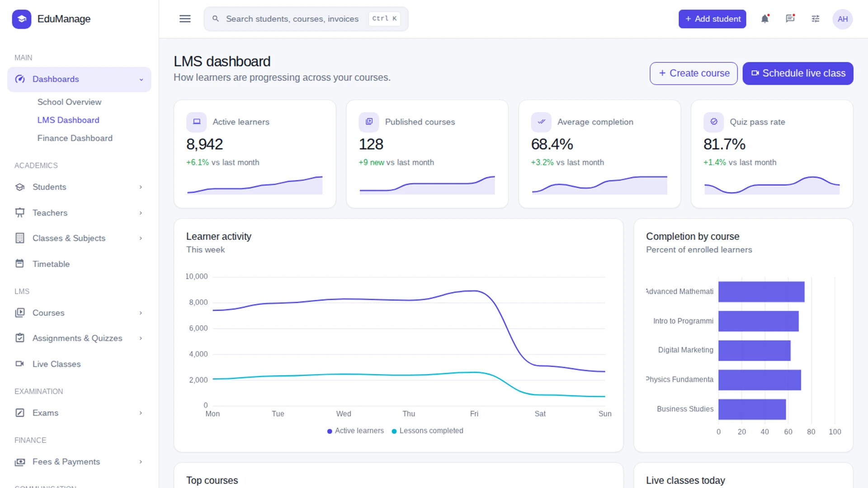Image resolution: width=868 pixels, height=488 pixels.
Task: Expand the Students submenu chevron
Action: (x=141, y=187)
